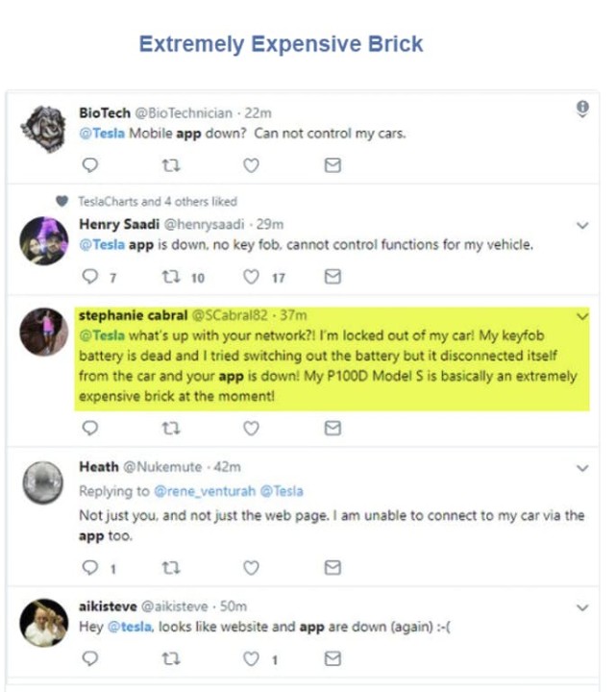Like aikisteve's tweet
The height and width of the screenshot is (692, 616).
coord(251,659)
